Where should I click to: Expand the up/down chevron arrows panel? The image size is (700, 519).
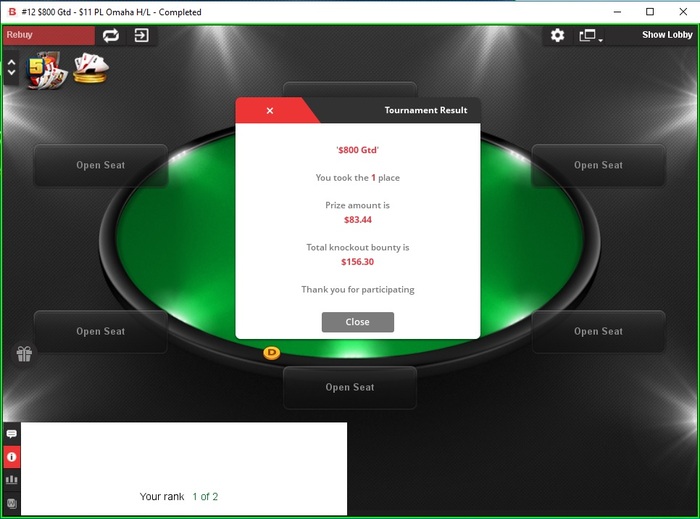[12, 67]
